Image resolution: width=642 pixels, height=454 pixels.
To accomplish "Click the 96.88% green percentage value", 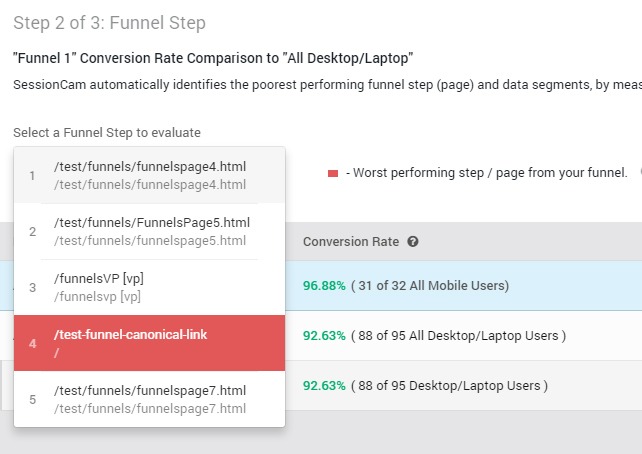I will click(x=324, y=285).
